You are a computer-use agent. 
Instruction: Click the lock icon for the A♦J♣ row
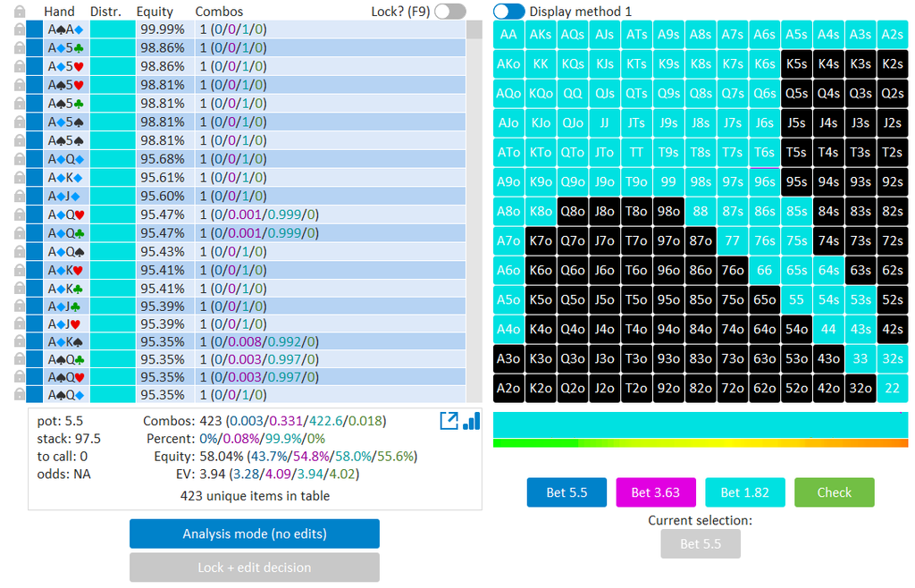(20, 307)
